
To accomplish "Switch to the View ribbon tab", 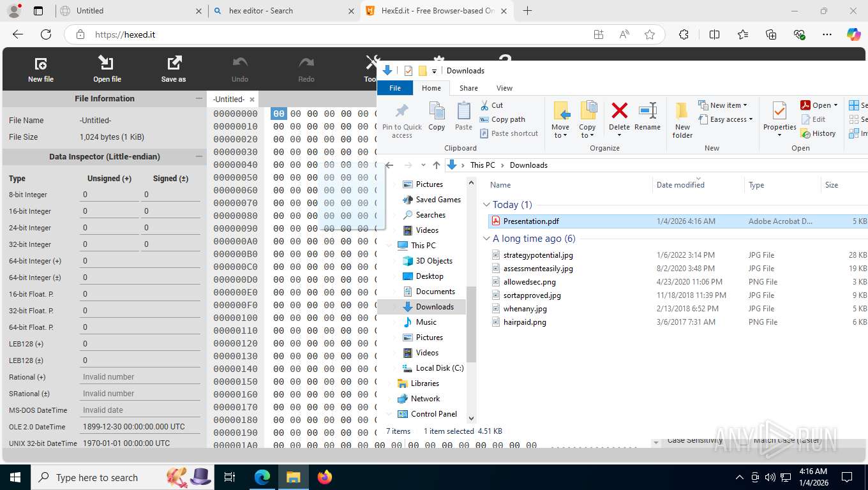I will (x=504, y=88).
